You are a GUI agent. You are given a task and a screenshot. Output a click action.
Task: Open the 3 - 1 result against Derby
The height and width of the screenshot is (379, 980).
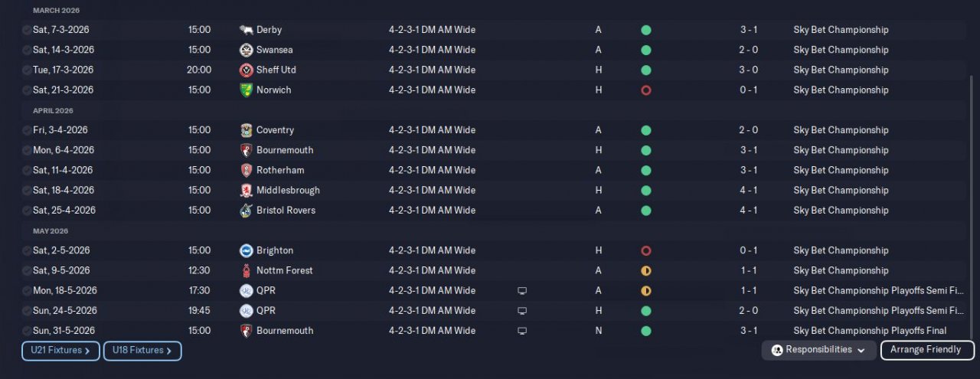click(x=748, y=30)
